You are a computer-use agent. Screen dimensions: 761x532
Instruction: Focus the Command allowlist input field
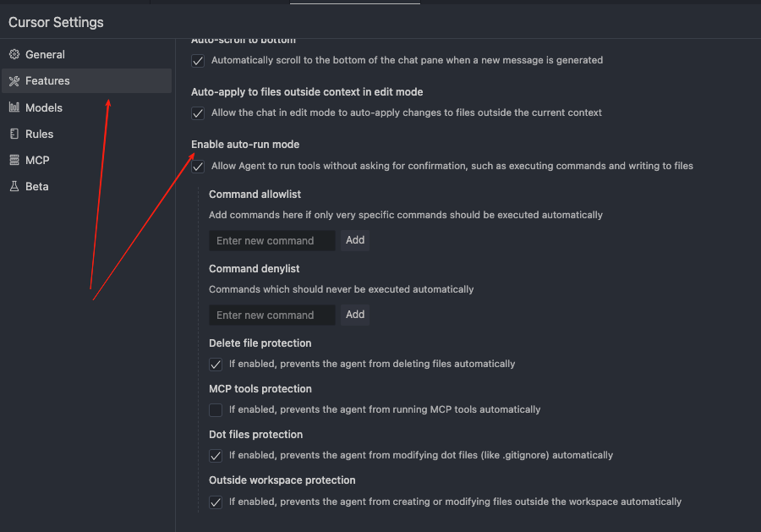coord(272,241)
